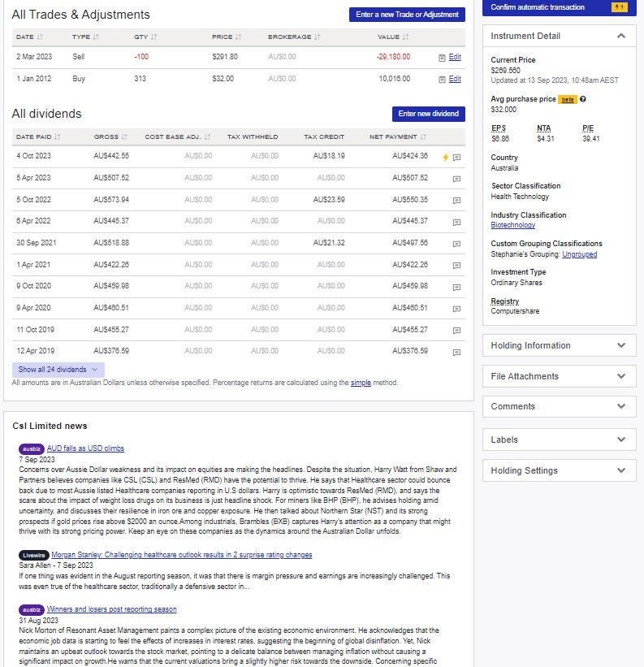
Task: Sort trades by Type column
Action: (x=96, y=37)
